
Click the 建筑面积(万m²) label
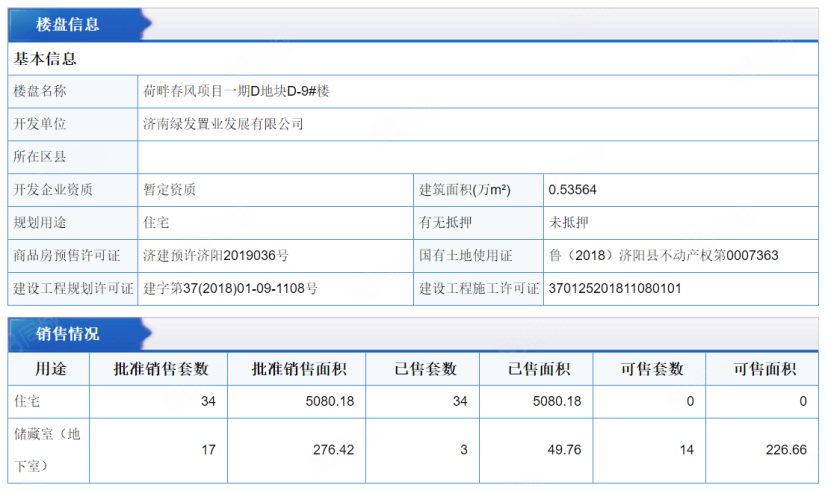465,190
